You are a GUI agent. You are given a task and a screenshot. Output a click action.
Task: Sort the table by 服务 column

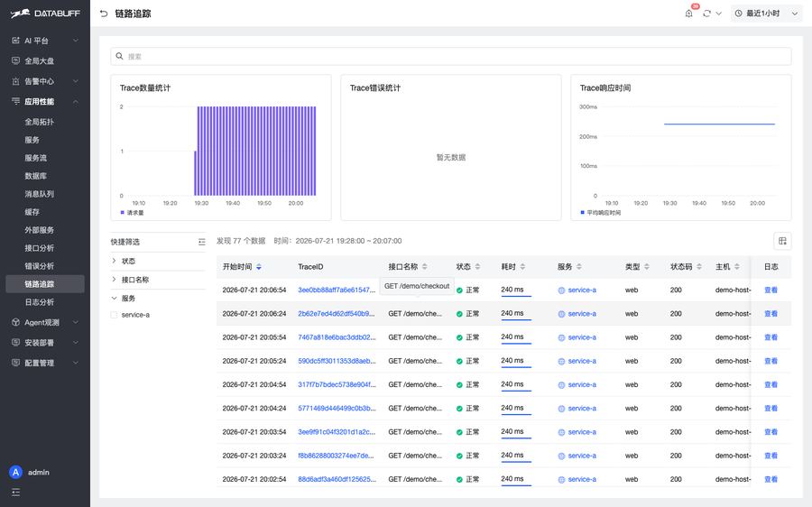[579, 267]
